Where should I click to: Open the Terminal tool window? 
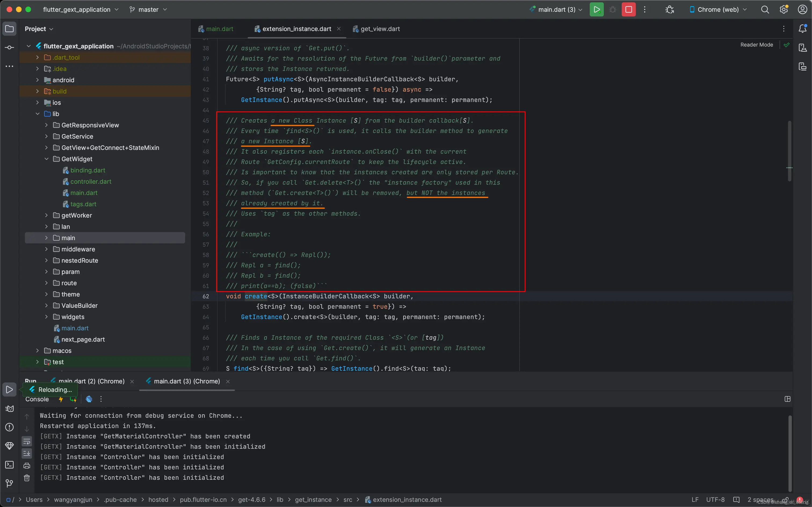point(9,465)
